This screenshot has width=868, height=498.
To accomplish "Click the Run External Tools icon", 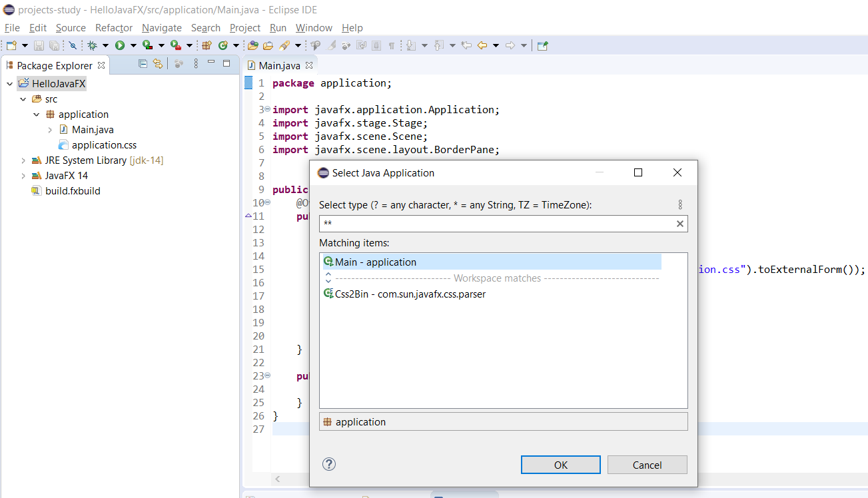I will 175,45.
